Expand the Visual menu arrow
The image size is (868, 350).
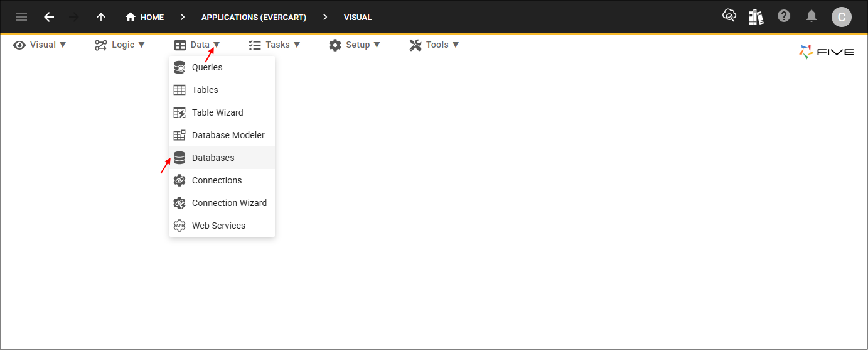click(62, 45)
